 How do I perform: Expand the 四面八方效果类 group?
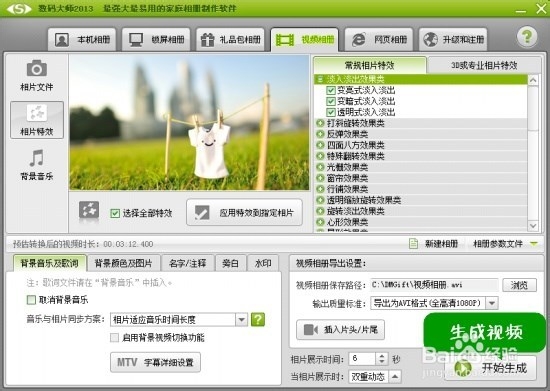[320, 145]
